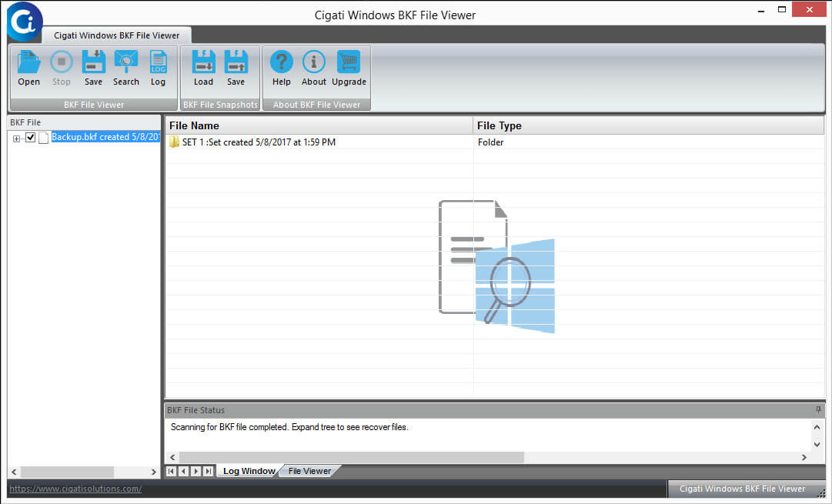832x504 pixels.
Task: Click the status panel scroll down arrow
Action: (x=817, y=445)
